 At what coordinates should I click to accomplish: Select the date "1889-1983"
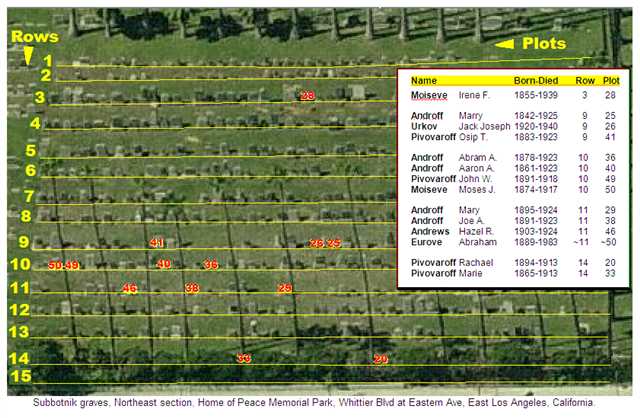click(x=536, y=242)
